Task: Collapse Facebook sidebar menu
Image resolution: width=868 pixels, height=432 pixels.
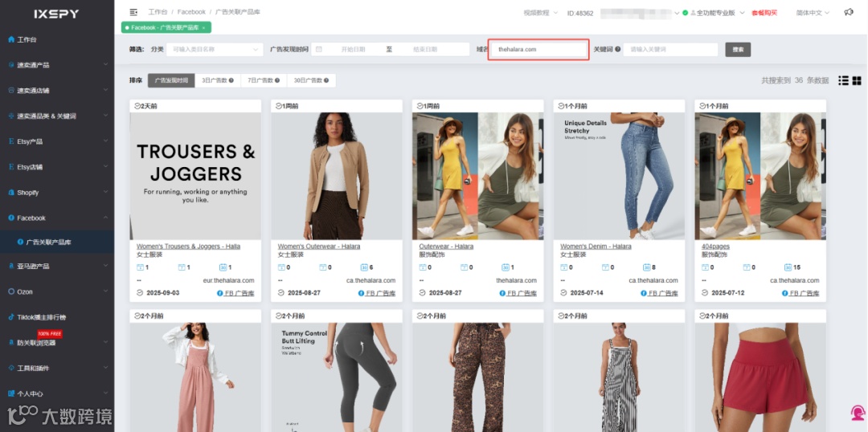Action: (x=57, y=218)
